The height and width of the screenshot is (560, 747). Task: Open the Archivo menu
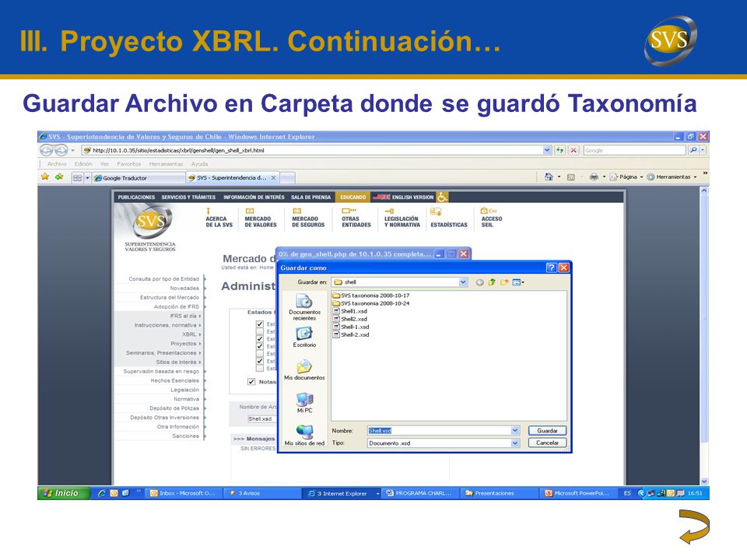[x=57, y=164]
